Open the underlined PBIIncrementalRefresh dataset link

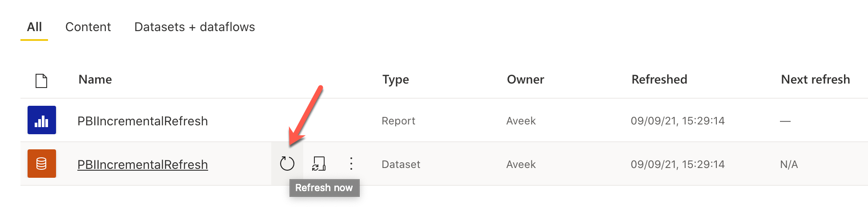pyautogui.click(x=142, y=164)
